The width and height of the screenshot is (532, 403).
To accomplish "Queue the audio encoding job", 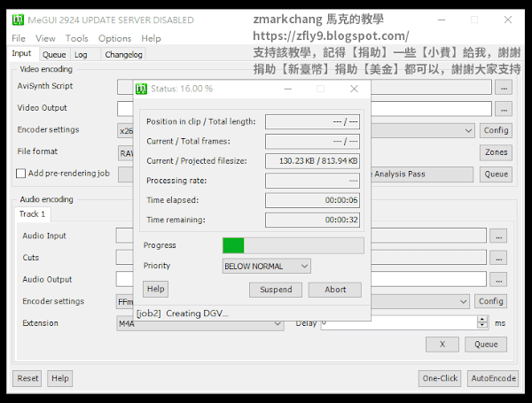I will (486, 345).
